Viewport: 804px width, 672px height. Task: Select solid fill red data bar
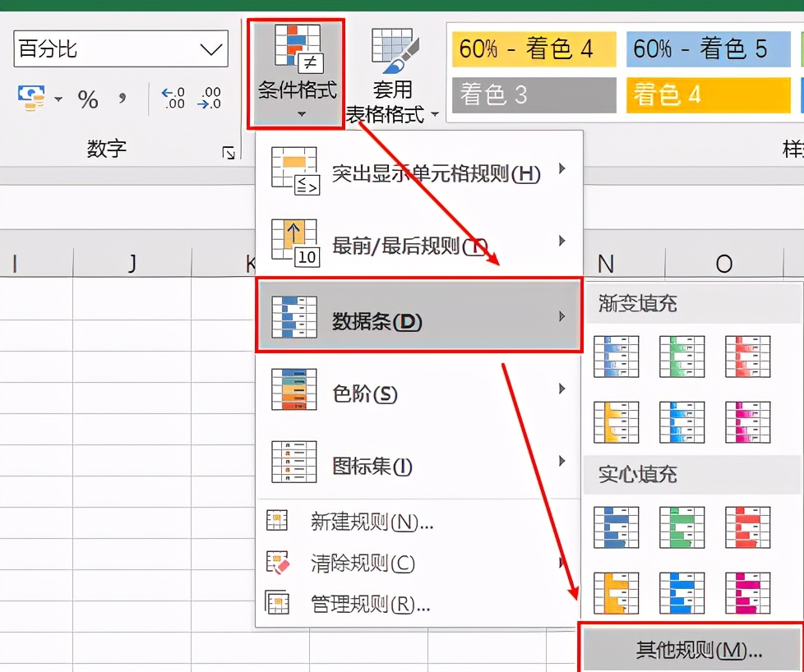coord(747,527)
